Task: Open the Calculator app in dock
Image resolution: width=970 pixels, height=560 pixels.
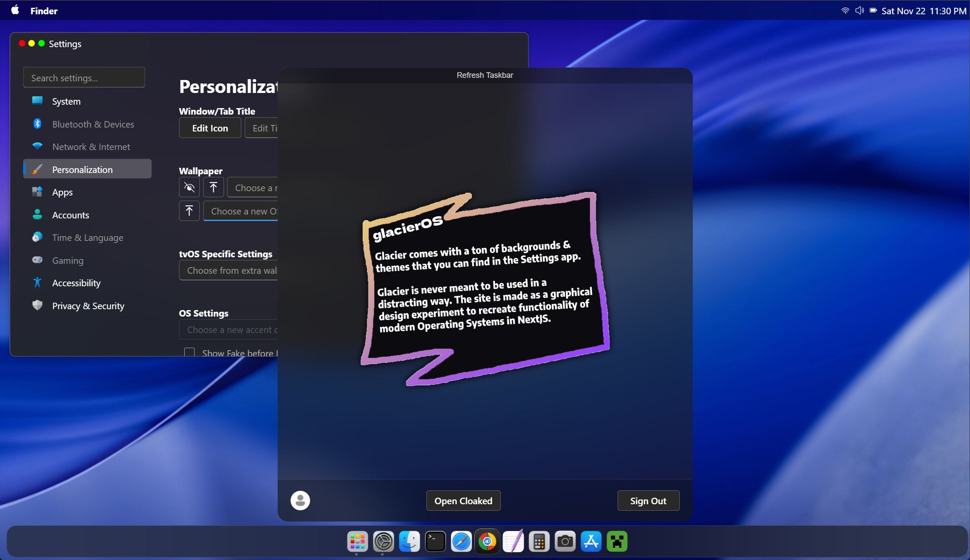Action: tap(539, 541)
